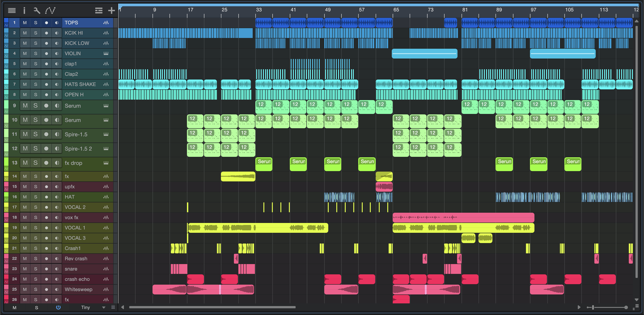Click bar 97 on the timeline ruler
644x315 pixels.
[x=533, y=10]
